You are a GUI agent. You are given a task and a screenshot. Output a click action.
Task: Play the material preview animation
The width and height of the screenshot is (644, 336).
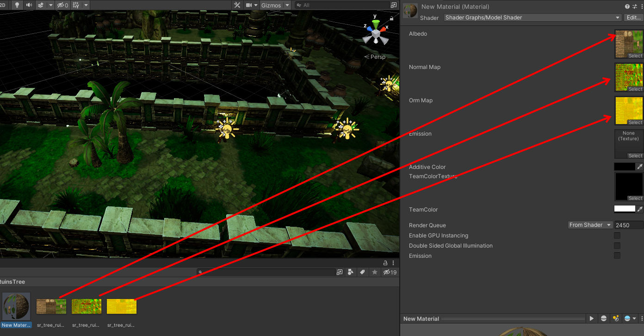(592, 318)
